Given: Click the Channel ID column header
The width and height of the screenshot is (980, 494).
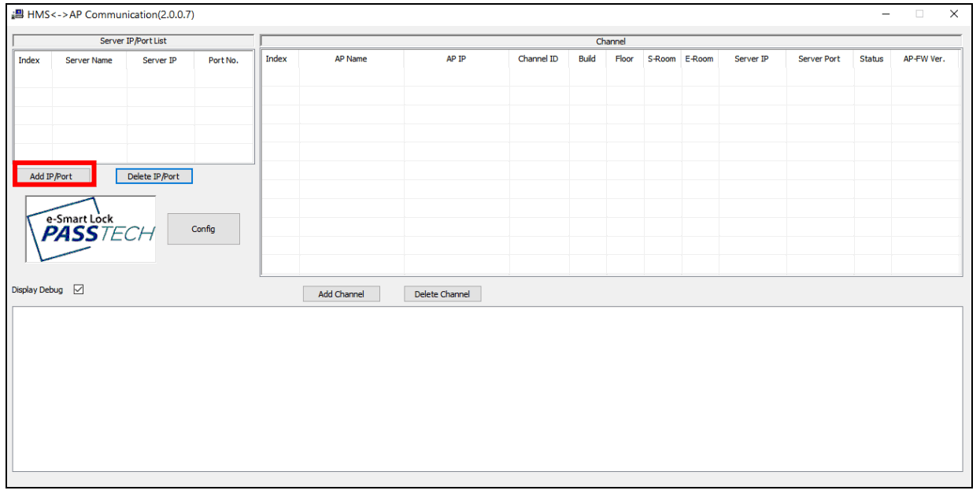Looking at the screenshot, I should coord(538,59).
